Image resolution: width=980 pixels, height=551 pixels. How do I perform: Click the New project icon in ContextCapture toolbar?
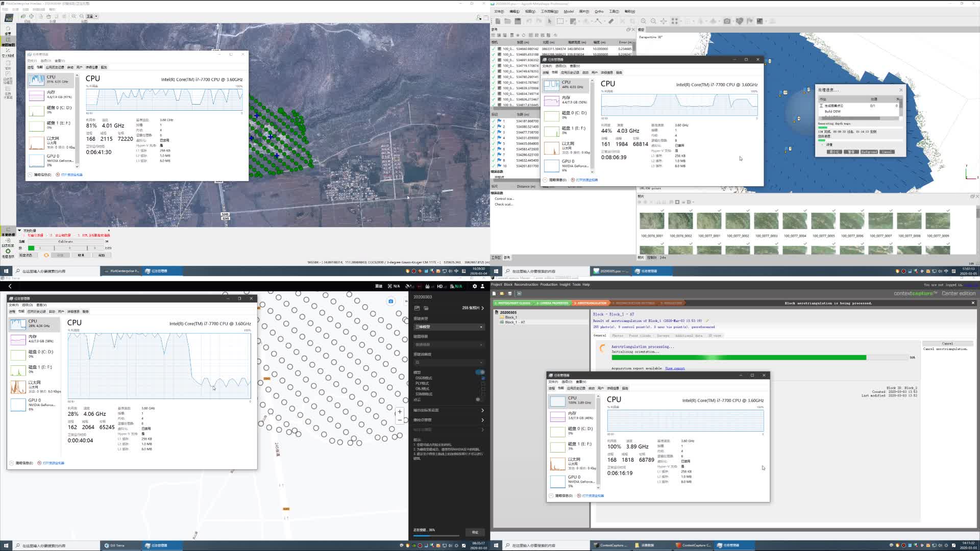pos(494,293)
